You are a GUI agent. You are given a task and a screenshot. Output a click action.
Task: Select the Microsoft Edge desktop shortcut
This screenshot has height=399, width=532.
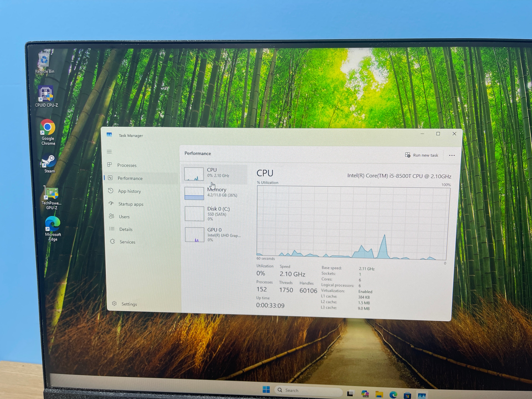[53, 228]
